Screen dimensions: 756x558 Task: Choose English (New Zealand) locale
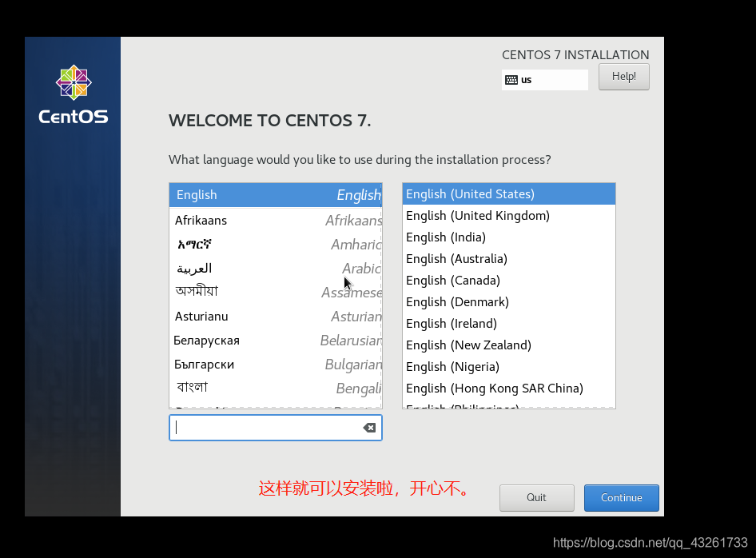point(508,345)
